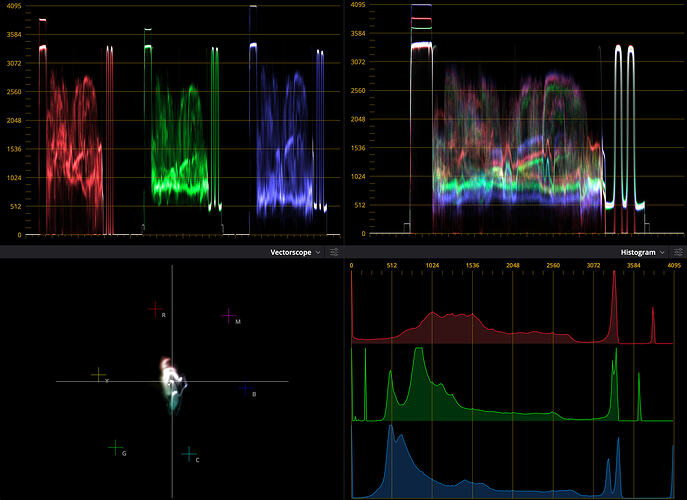Screen dimensions: 687x500
Task: Click the 4095 label on parade scale
Action: point(14,7)
